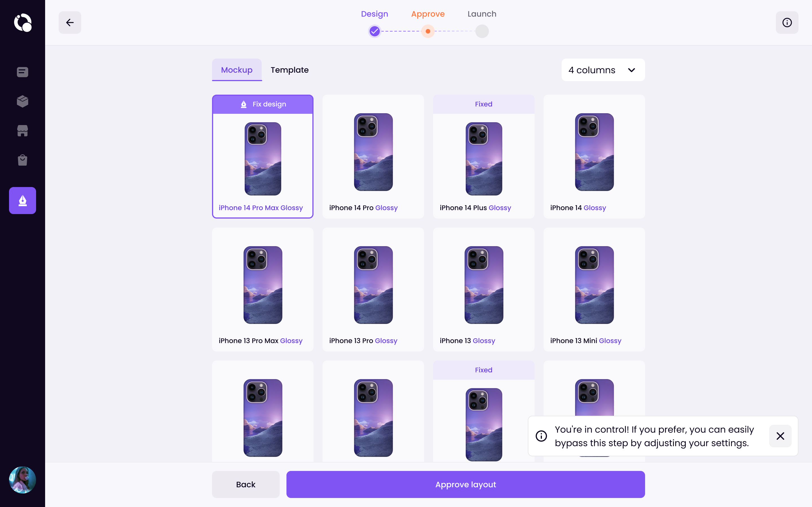The height and width of the screenshot is (507, 812).
Task: Dismiss the bypass settings notification
Action: (x=780, y=436)
